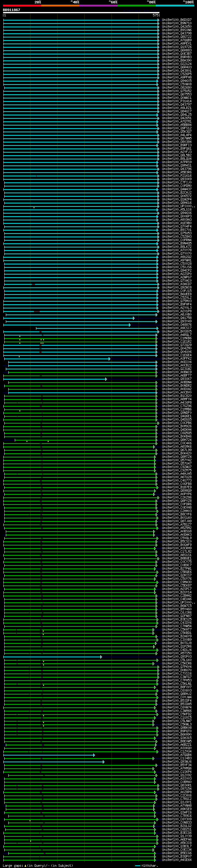The image size is (197, 868).
Task: Select the UniRef100_O97154 entry
Action: coord(176,789)
